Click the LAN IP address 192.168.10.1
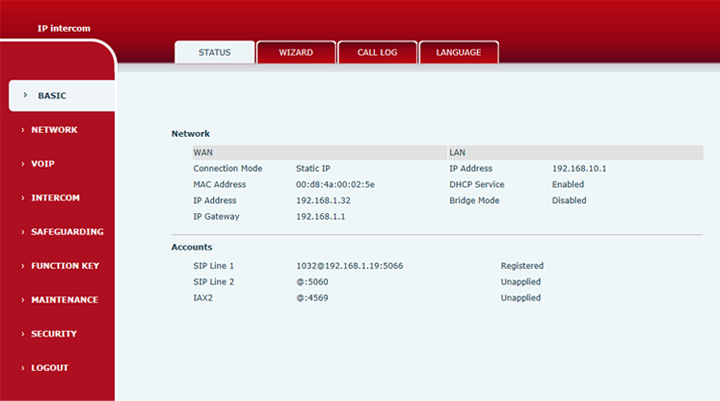 coord(579,168)
